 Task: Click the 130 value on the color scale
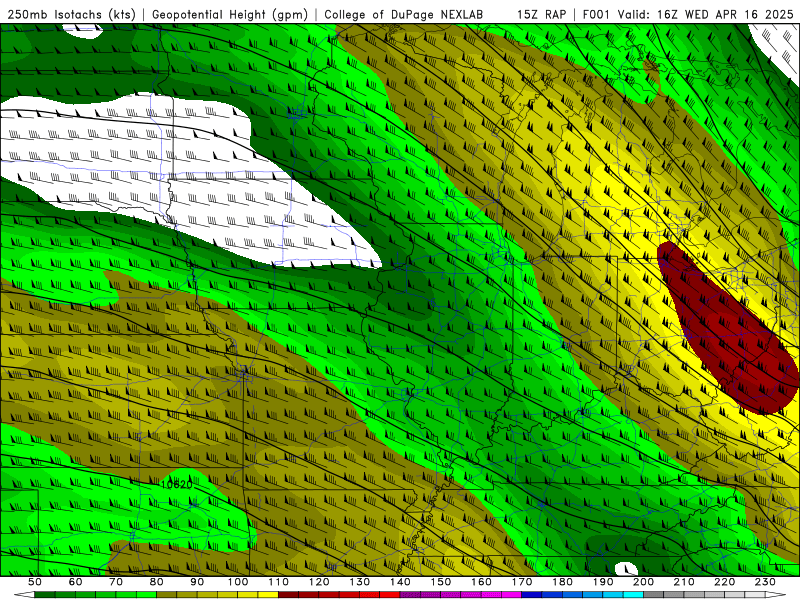(x=360, y=582)
